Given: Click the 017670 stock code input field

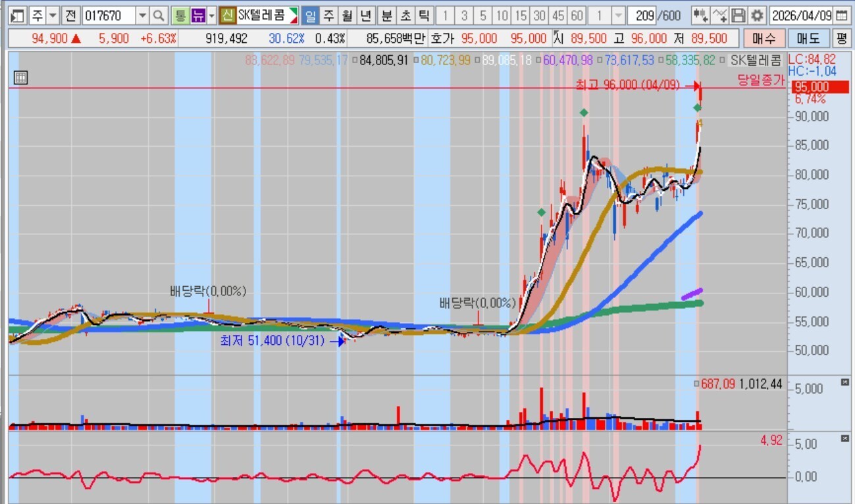Looking at the screenshot, I should (109, 15).
